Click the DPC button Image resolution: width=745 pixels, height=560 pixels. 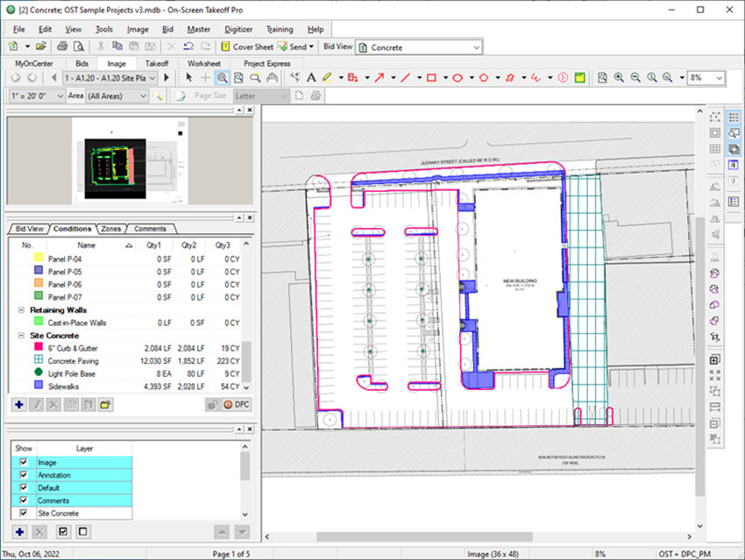click(237, 404)
